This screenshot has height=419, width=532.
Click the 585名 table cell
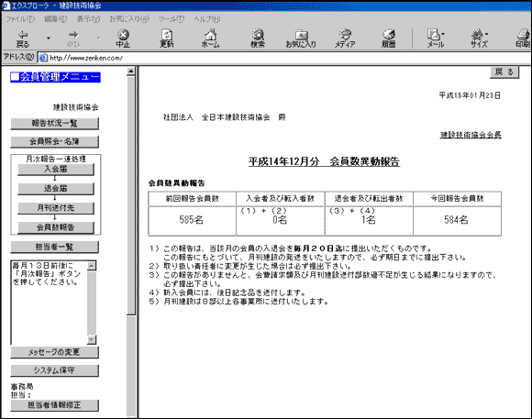tap(192, 221)
